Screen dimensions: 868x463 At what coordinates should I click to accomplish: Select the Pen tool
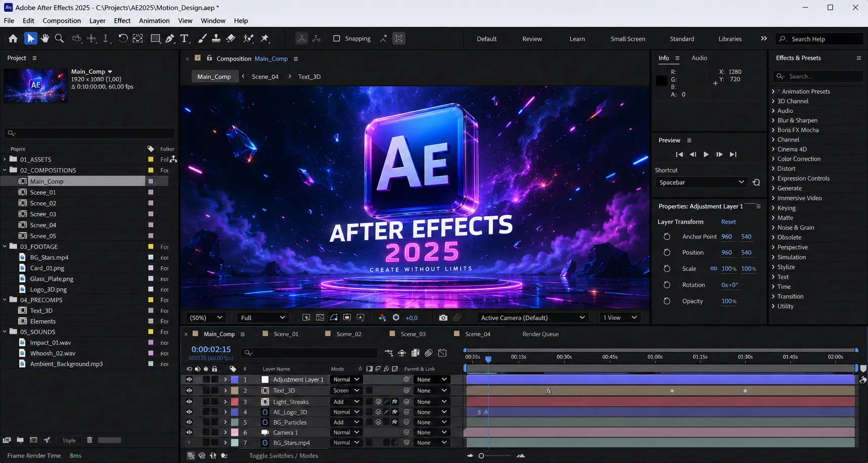[x=170, y=38]
